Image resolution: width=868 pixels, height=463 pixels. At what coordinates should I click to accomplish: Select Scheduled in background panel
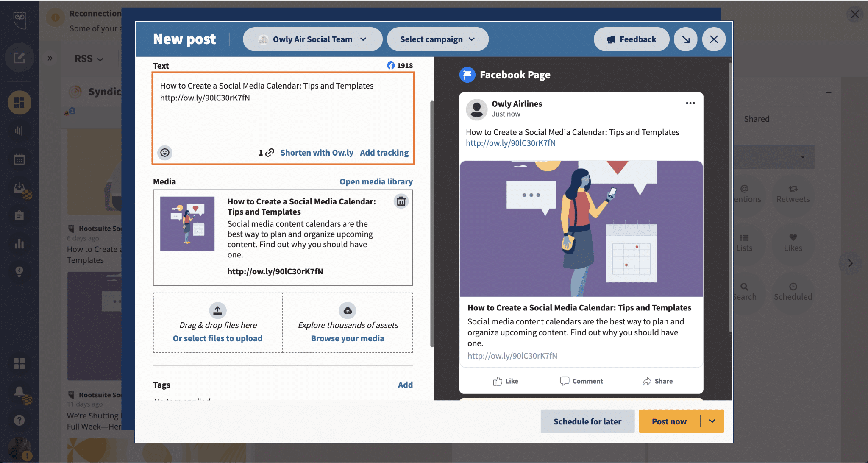[793, 292]
